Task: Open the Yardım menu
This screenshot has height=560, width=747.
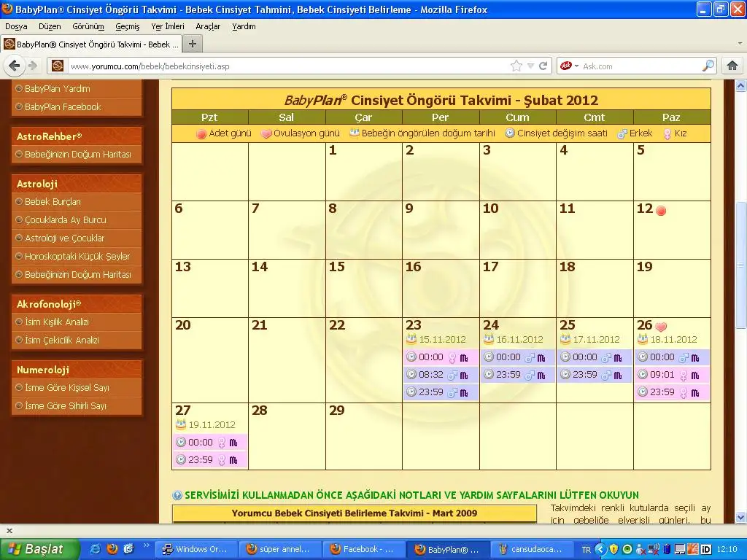Action: 244,27
